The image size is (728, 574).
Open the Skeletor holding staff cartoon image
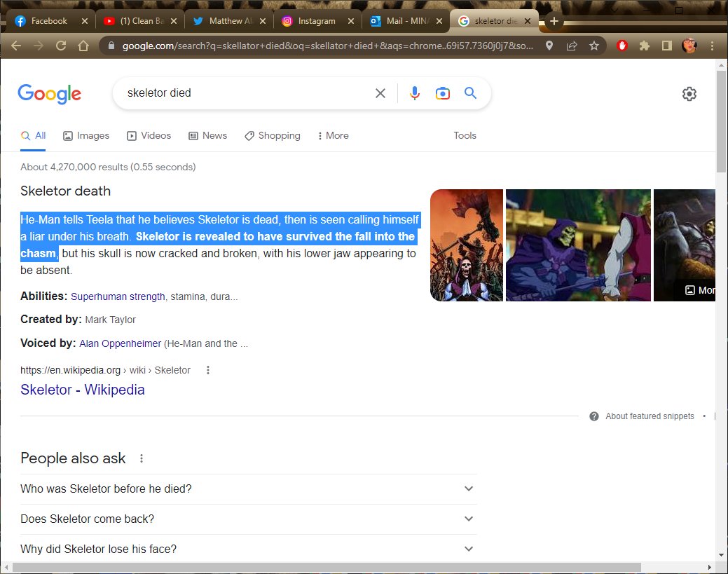[578, 245]
